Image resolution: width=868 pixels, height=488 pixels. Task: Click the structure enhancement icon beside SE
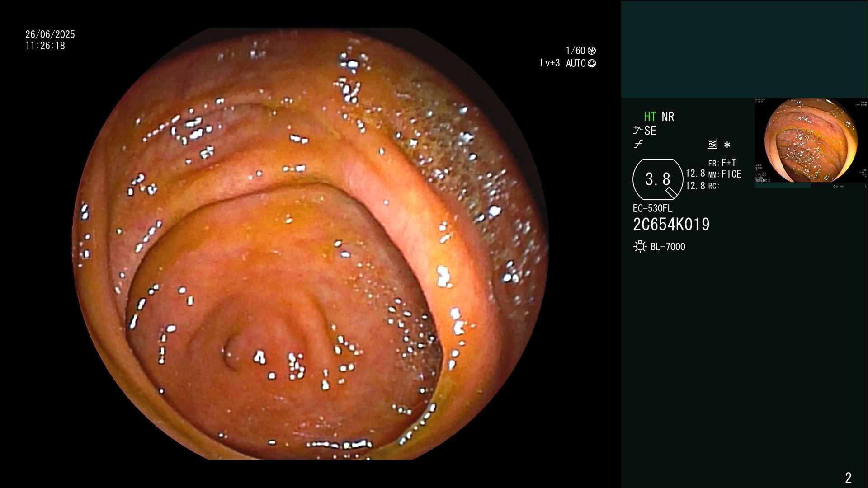[638, 131]
